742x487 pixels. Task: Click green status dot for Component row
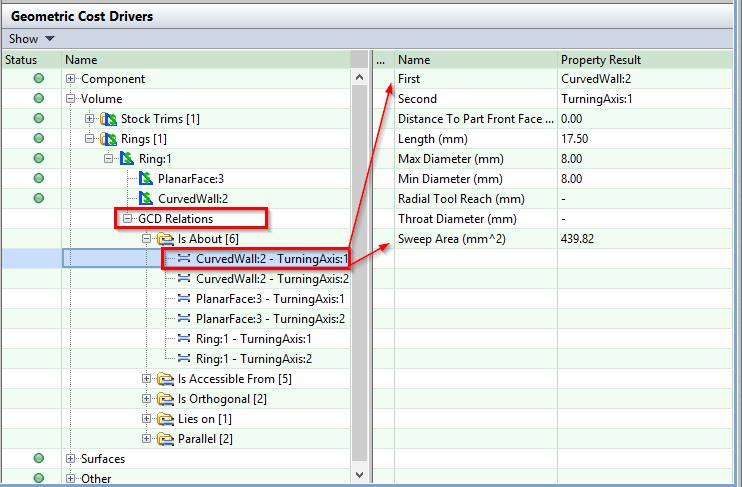pyautogui.click(x=39, y=79)
